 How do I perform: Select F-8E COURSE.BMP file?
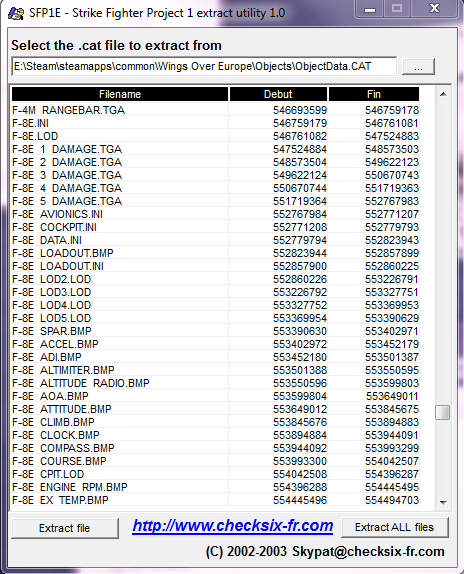coord(215,461)
